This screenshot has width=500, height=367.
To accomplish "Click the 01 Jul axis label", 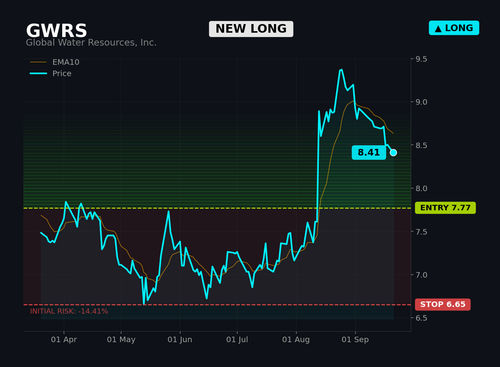I will coord(237,340).
